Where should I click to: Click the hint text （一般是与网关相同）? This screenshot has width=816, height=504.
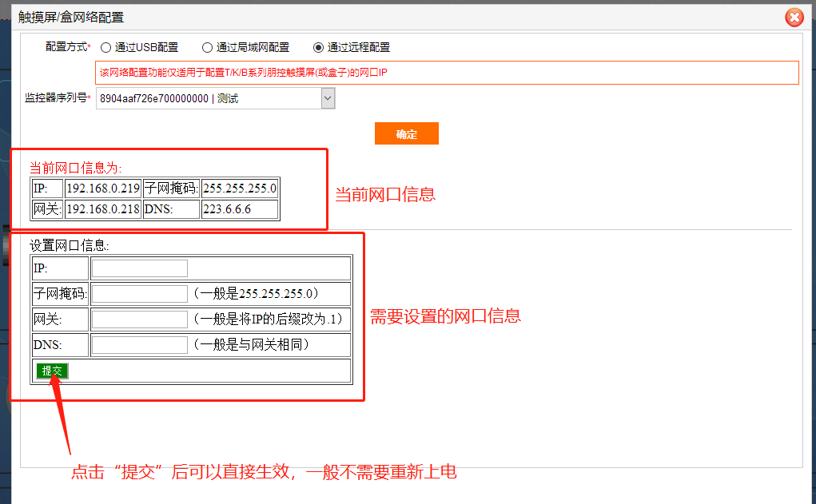tap(250, 345)
